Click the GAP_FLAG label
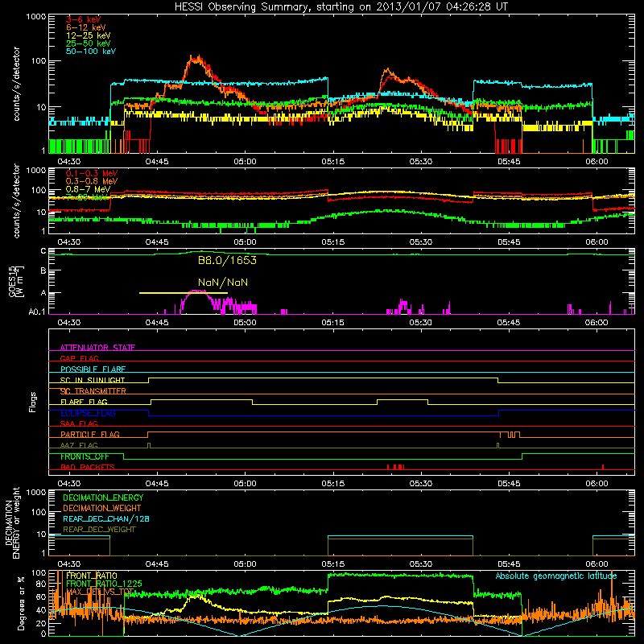Screen dimensions: 644x644 79,358
